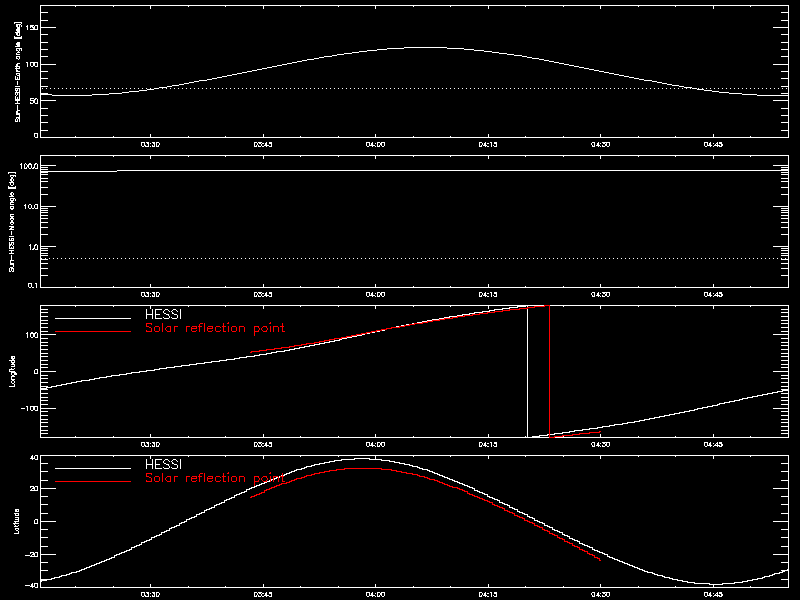Click the 04:00 time label under Latitude plot
This screenshot has width=800, height=600.
tap(376, 594)
